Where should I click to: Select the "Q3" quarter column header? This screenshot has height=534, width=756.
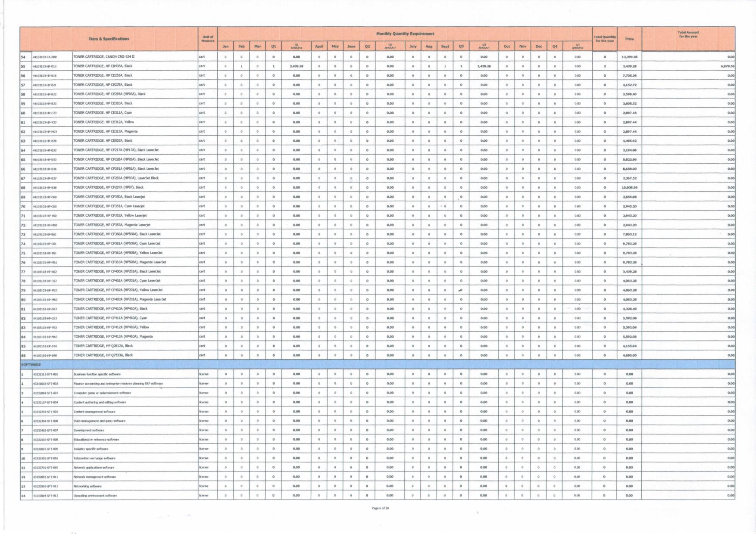pos(461,46)
